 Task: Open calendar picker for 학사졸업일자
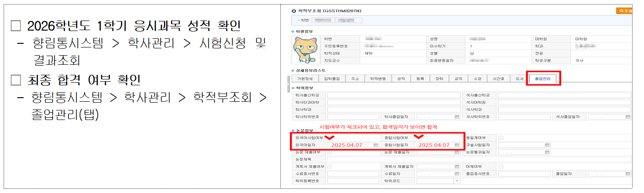458,117
